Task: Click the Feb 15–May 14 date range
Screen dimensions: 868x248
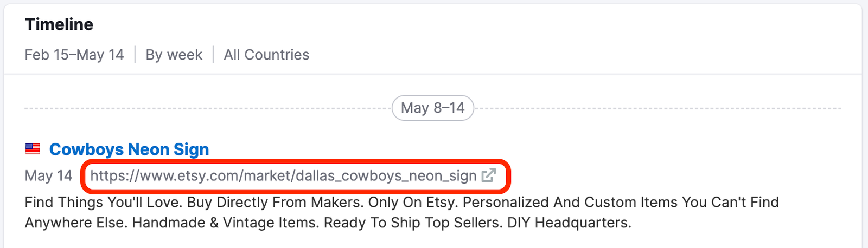Action: 74,55
